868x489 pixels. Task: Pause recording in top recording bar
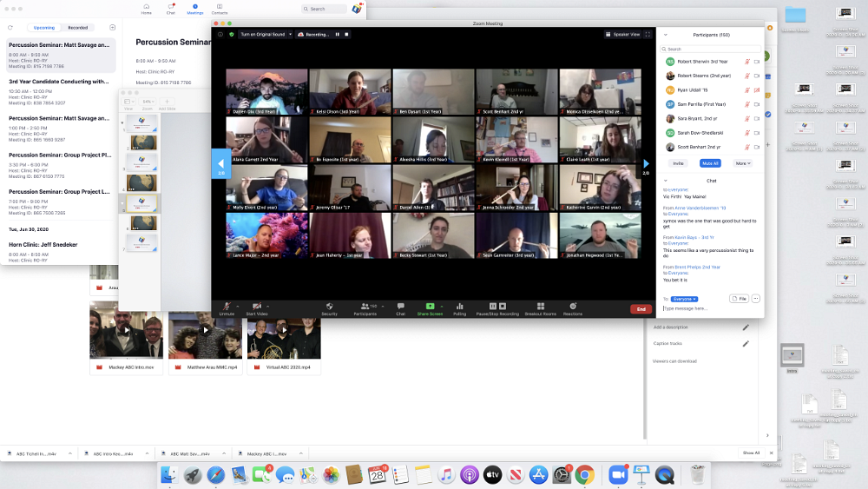(337, 35)
